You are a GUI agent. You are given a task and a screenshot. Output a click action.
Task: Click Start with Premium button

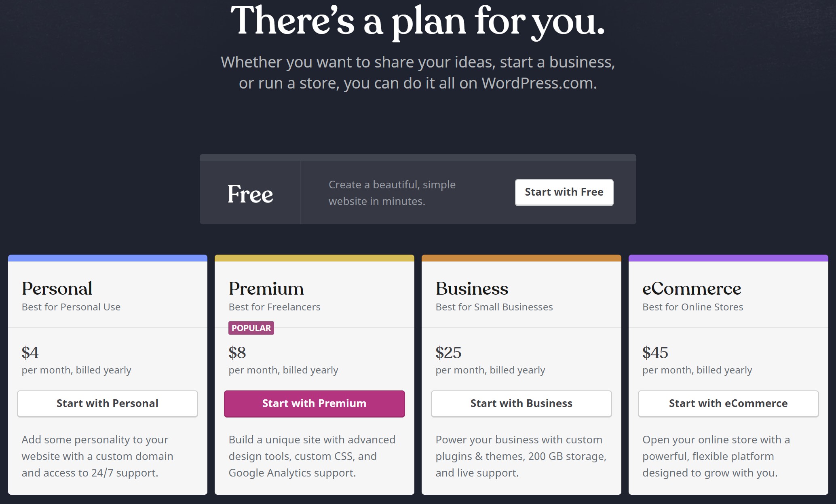pyautogui.click(x=314, y=403)
